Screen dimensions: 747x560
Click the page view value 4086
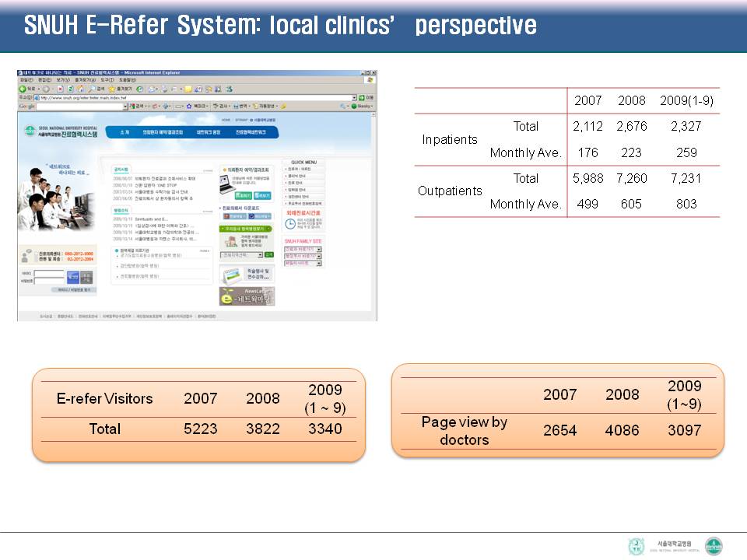[622, 430]
